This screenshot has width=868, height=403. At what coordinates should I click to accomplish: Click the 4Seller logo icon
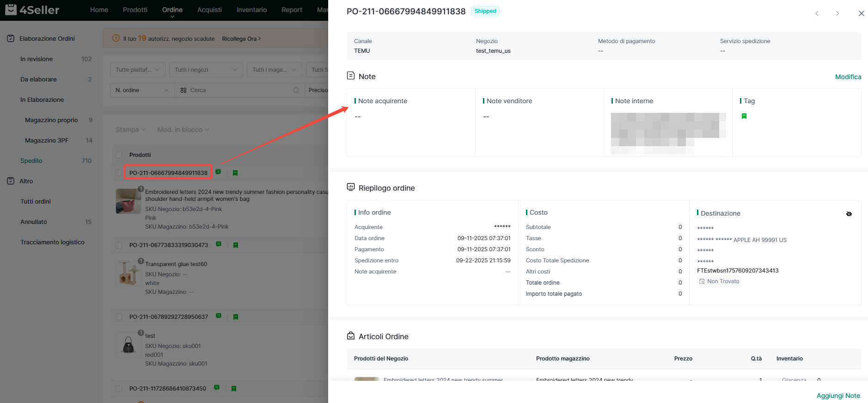(x=11, y=10)
